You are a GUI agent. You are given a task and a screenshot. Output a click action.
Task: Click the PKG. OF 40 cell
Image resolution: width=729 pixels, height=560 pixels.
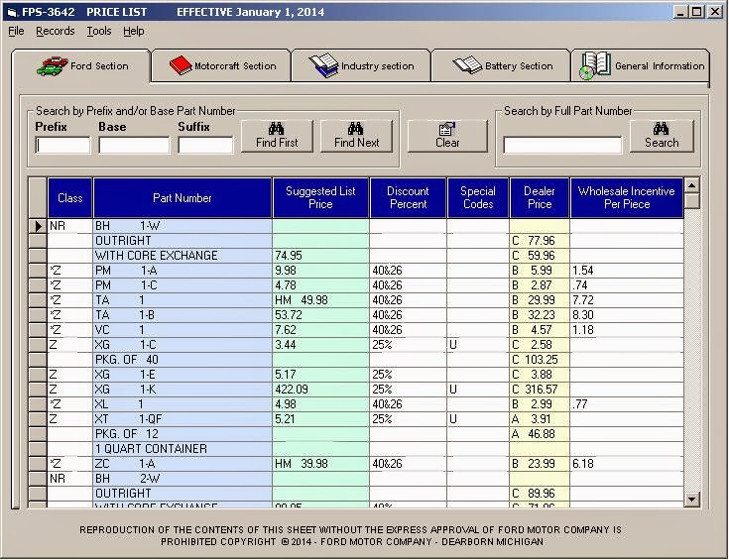tap(182, 360)
